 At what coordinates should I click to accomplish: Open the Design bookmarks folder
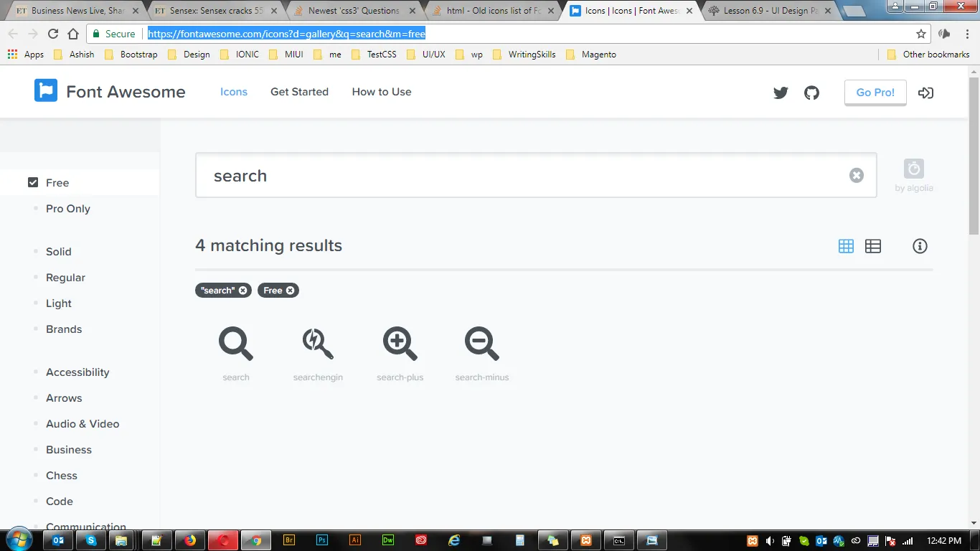pyautogui.click(x=189, y=55)
